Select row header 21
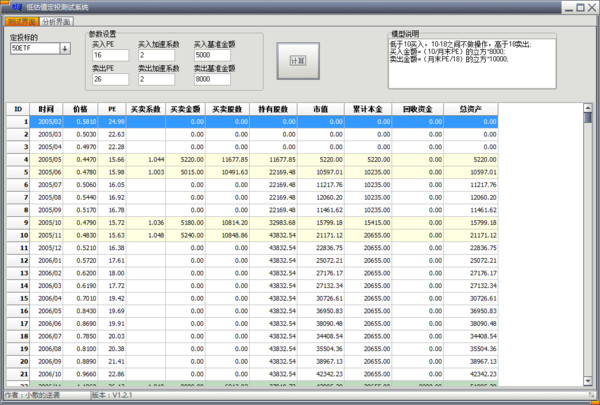Image resolution: width=600 pixels, height=405 pixels. (18, 374)
